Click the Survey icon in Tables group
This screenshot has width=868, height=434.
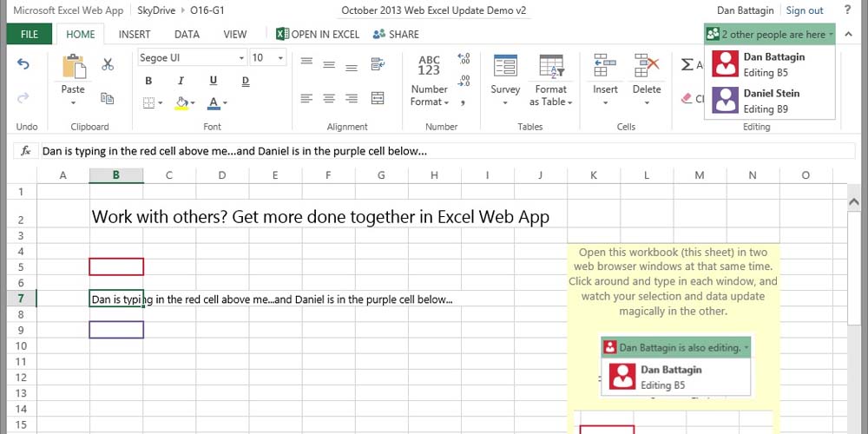pos(505,66)
